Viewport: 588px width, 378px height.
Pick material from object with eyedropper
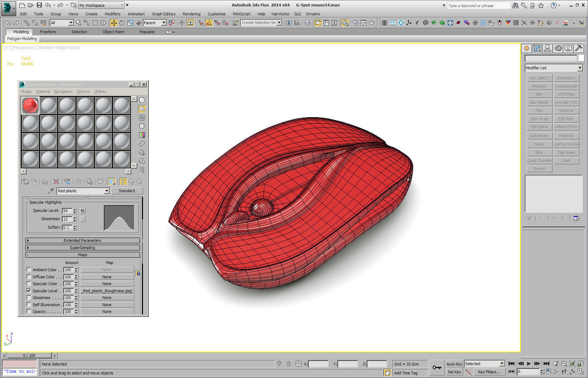[51, 191]
